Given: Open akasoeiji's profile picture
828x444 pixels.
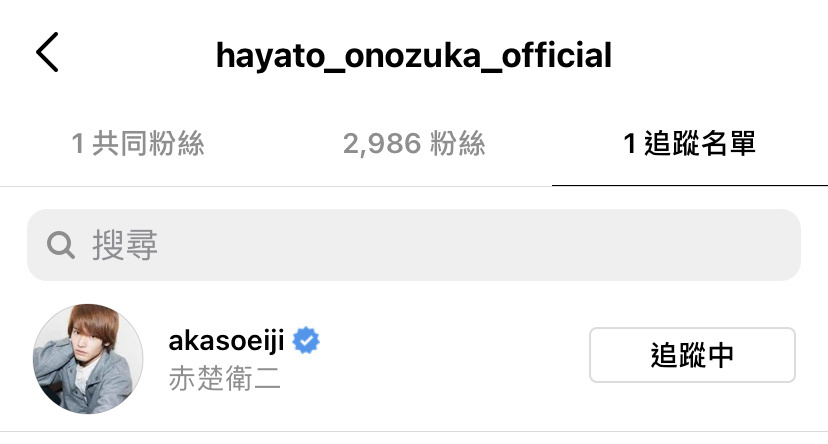Looking at the screenshot, I should pyautogui.click(x=88, y=358).
